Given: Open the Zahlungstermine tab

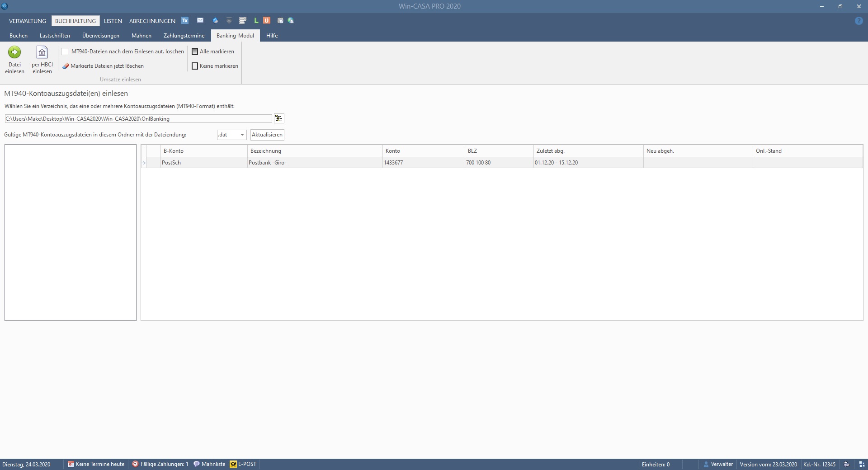Looking at the screenshot, I should click(x=184, y=35).
